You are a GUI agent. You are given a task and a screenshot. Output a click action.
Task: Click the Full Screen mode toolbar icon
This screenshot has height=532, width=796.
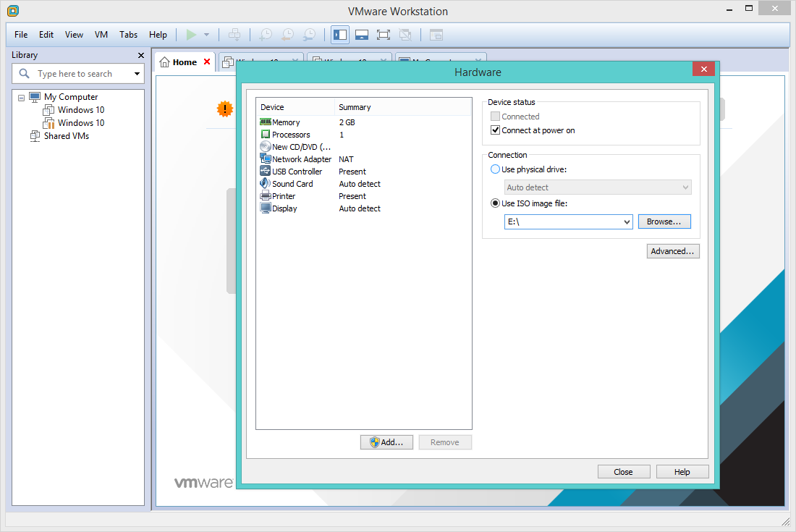coord(384,35)
